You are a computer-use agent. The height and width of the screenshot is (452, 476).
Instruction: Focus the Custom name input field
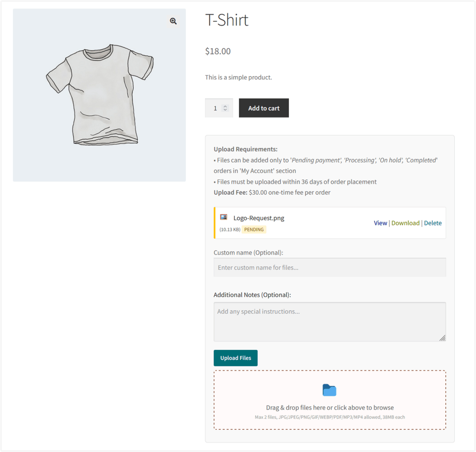click(329, 267)
